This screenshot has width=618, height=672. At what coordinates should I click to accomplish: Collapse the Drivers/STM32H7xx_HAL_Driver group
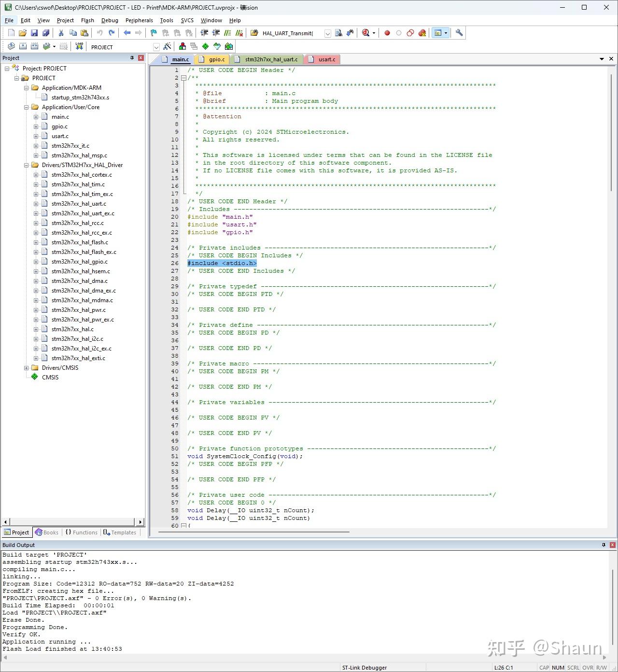pos(27,165)
